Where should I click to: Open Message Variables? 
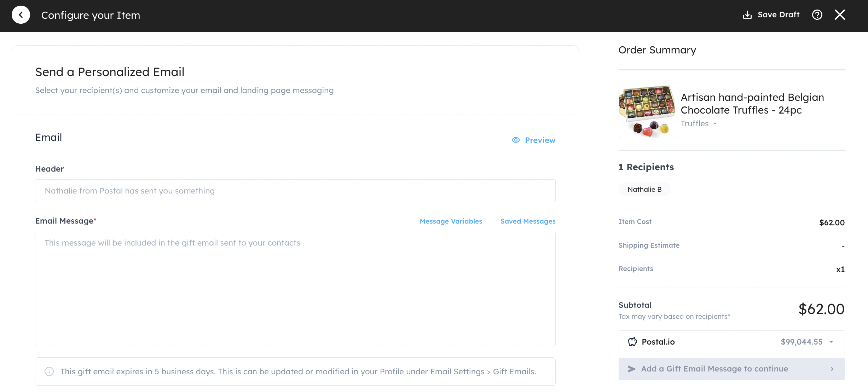click(451, 221)
